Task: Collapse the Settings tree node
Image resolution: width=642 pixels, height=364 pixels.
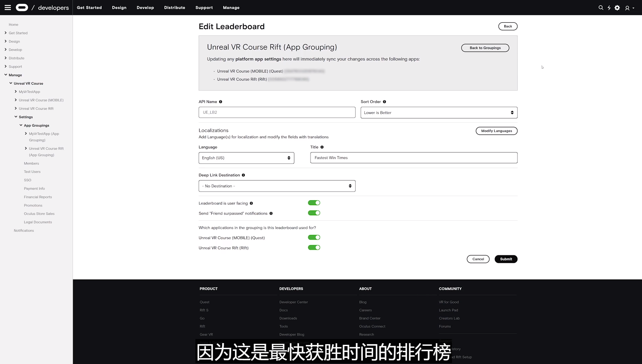Action: tap(16, 117)
